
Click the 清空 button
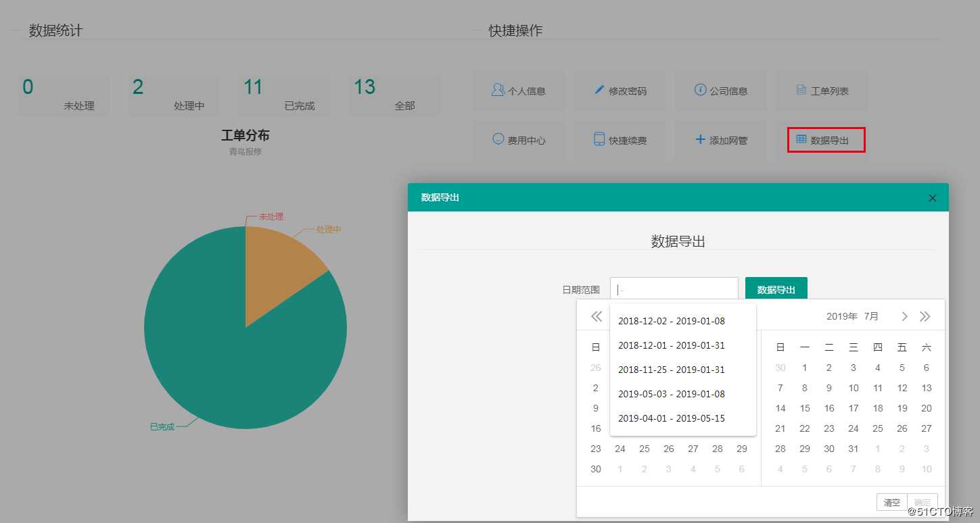point(892,502)
